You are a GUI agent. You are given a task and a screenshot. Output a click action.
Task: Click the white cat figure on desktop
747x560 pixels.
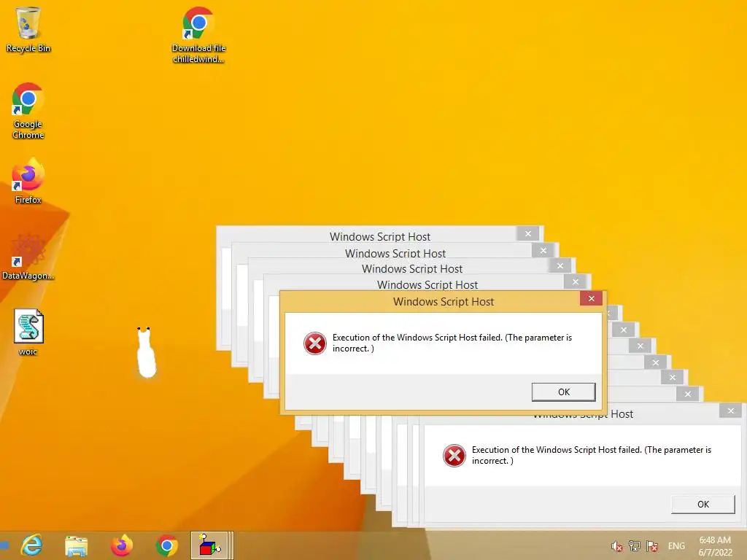point(146,352)
